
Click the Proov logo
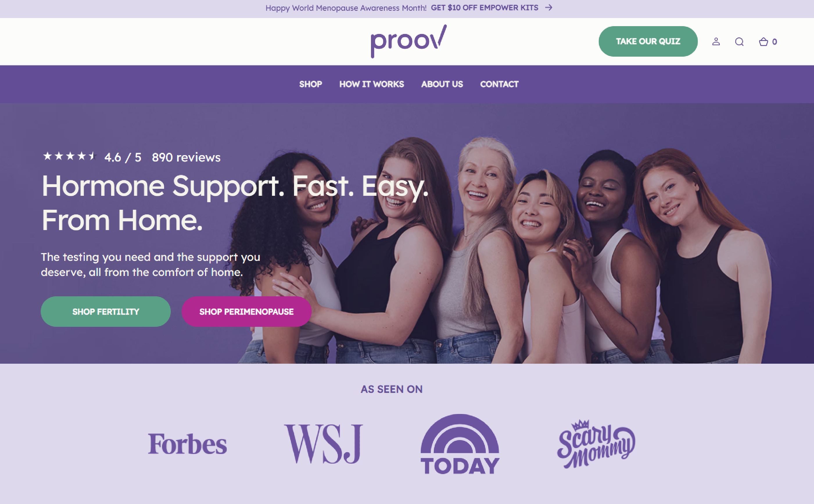pyautogui.click(x=409, y=41)
